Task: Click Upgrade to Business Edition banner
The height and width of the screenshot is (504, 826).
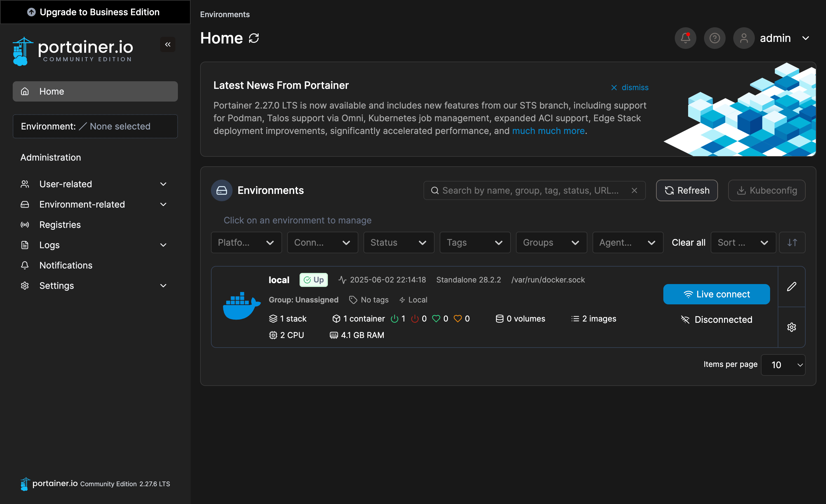Action: 95,12
